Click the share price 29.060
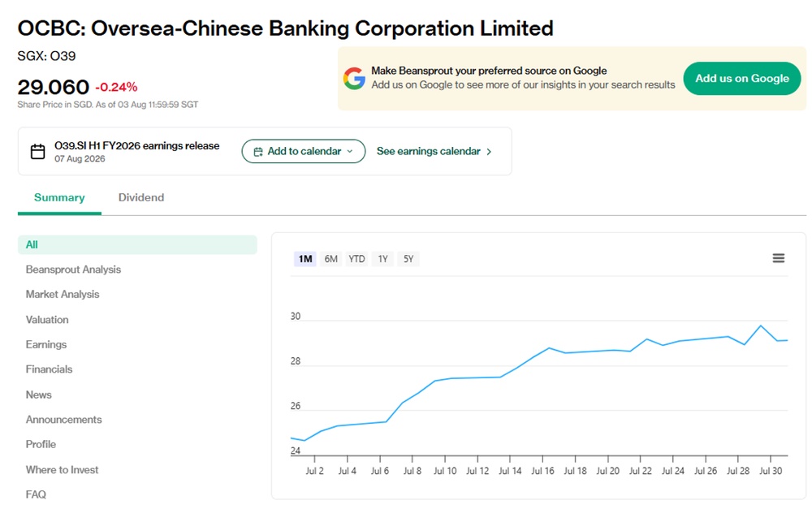 (x=54, y=87)
